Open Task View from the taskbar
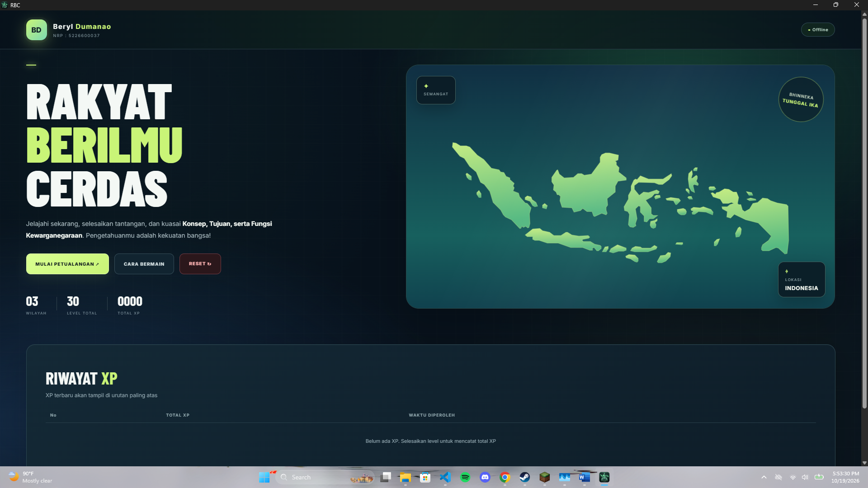 [x=386, y=477]
